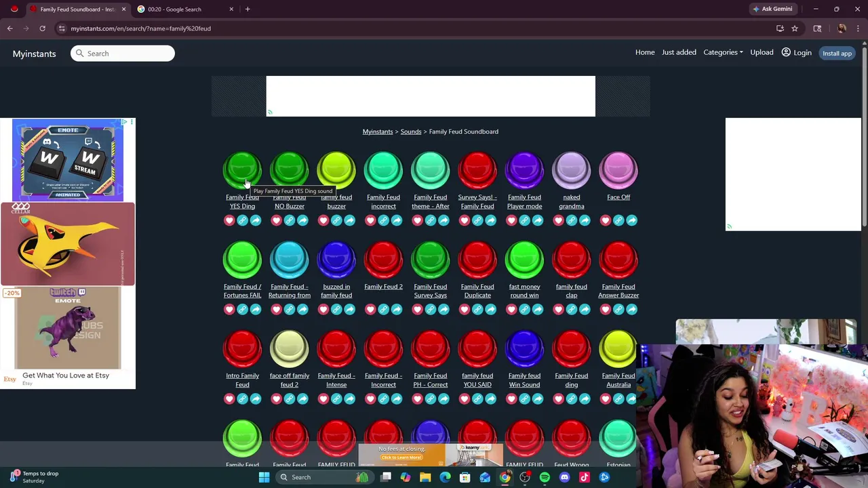Open the Myinstants breadcrumb link
The width and height of the screenshot is (868, 488).
[378, 131]
